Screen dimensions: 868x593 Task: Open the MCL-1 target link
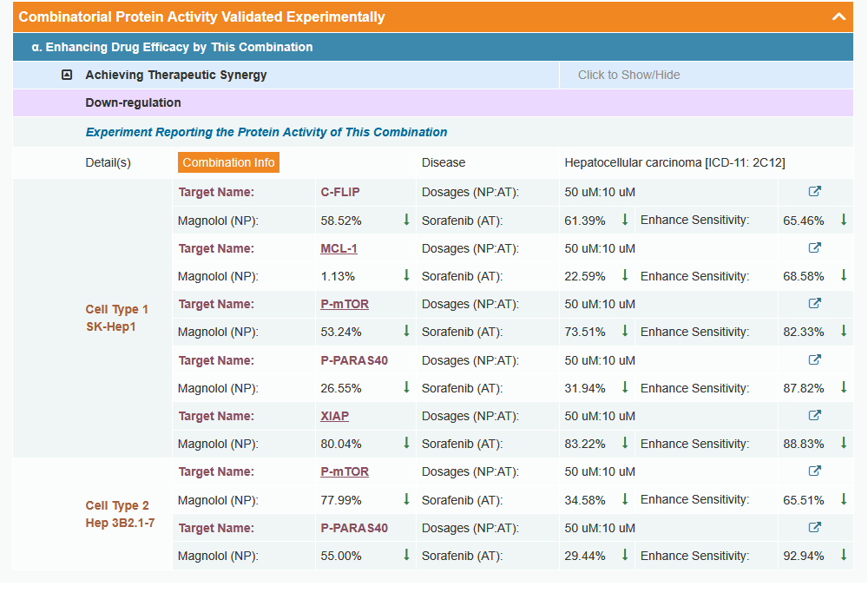(x=339, y=248)
